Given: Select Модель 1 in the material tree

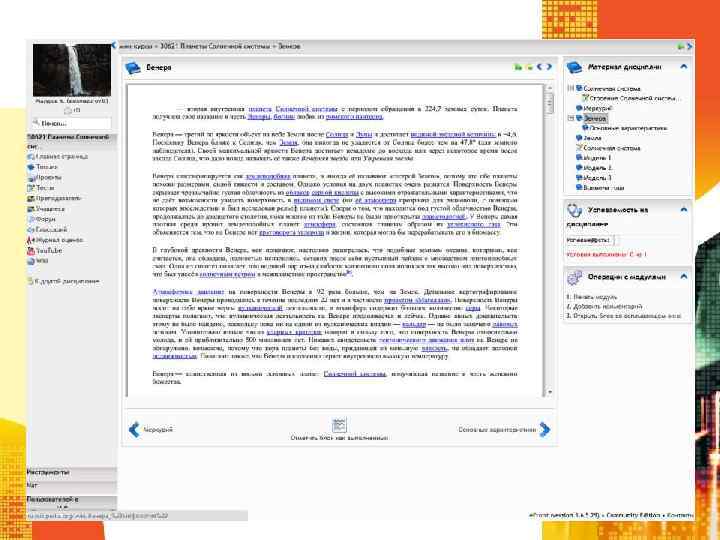Looking at the screenshot, I should pyautogui.click(x=597, y=158).
